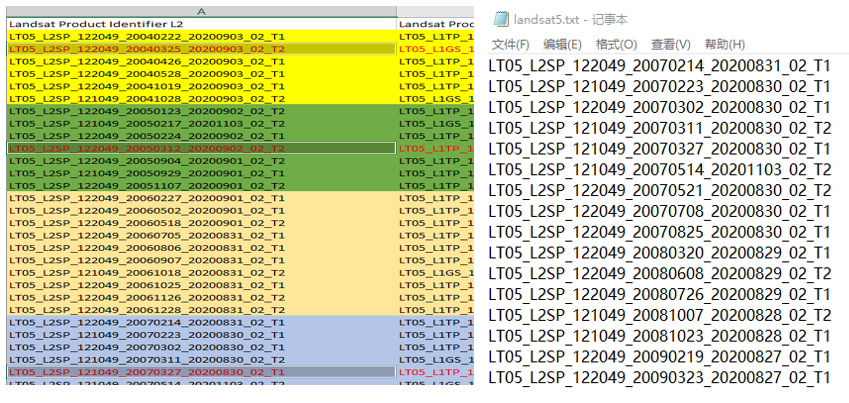The image size is (849, 403).
Task: Select green cell LT05_L2SP_122049_20050123_20200902_02_T2
Action: click(x=201, y=111)
